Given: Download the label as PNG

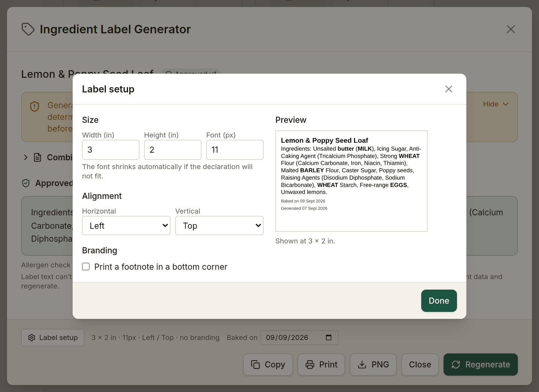Looking at the screenshot, I should click(373, 364).
